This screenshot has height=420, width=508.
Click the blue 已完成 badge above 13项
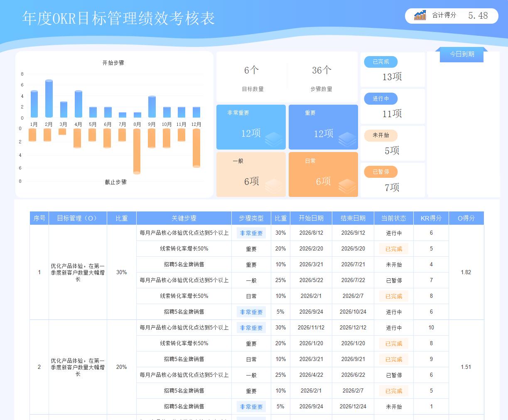[x=381, y=62]
